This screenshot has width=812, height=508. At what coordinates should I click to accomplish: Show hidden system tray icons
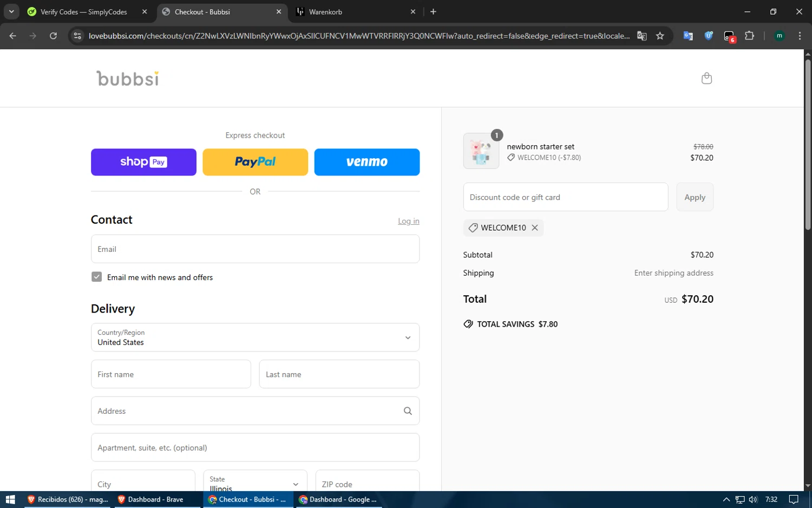(x=726, y=499)
